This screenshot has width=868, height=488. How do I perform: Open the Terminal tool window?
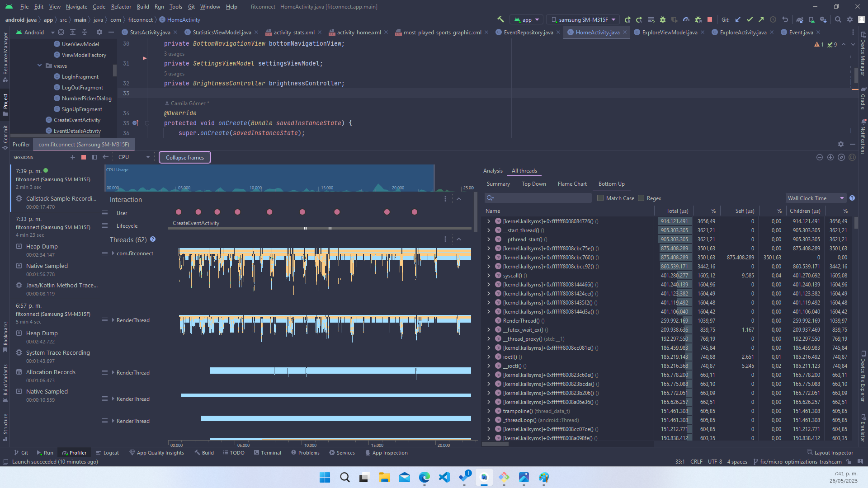268,452
